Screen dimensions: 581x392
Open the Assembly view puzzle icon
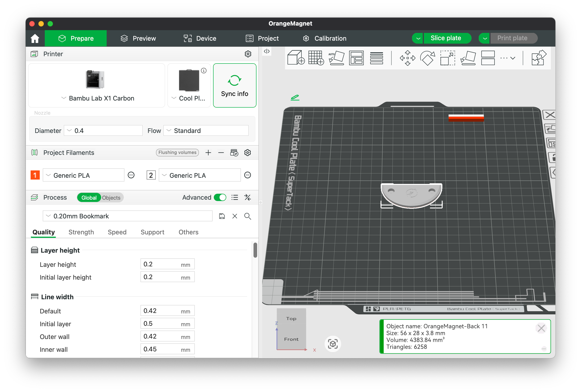[539, 58]
